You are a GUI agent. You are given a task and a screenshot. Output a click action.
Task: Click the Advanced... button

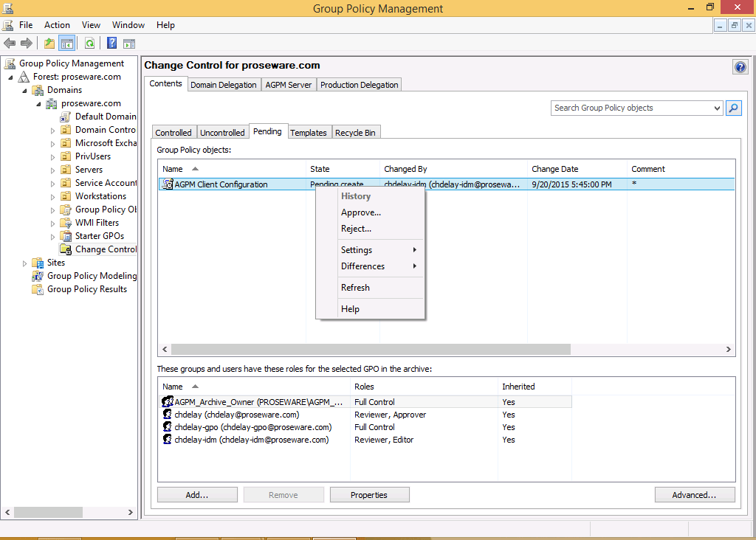click(694, 495)
